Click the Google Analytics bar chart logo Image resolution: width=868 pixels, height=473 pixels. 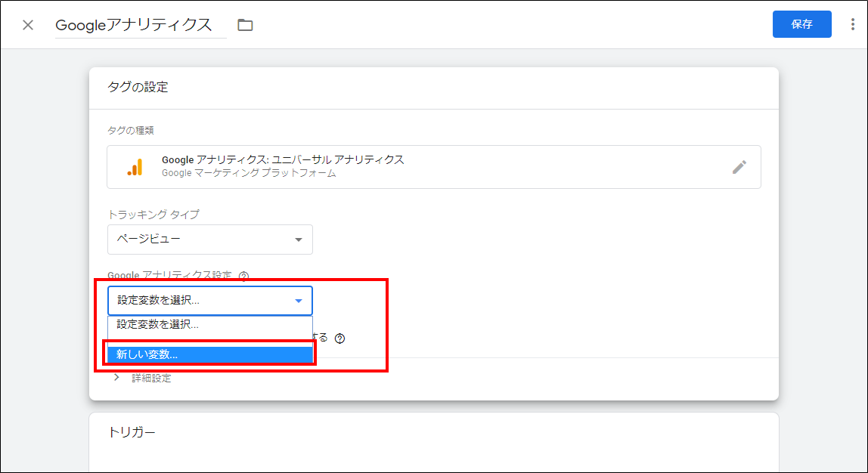(x=135, y=167)
